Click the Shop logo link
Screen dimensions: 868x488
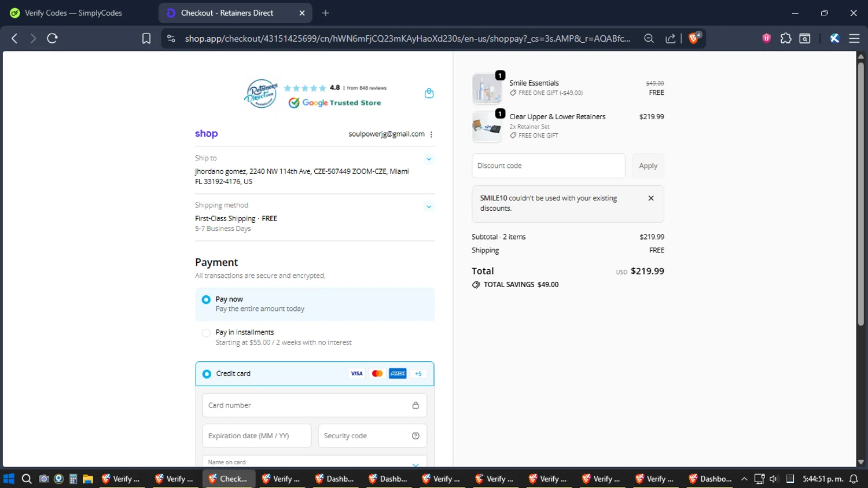pyautogui.click(x=206, y=134)
